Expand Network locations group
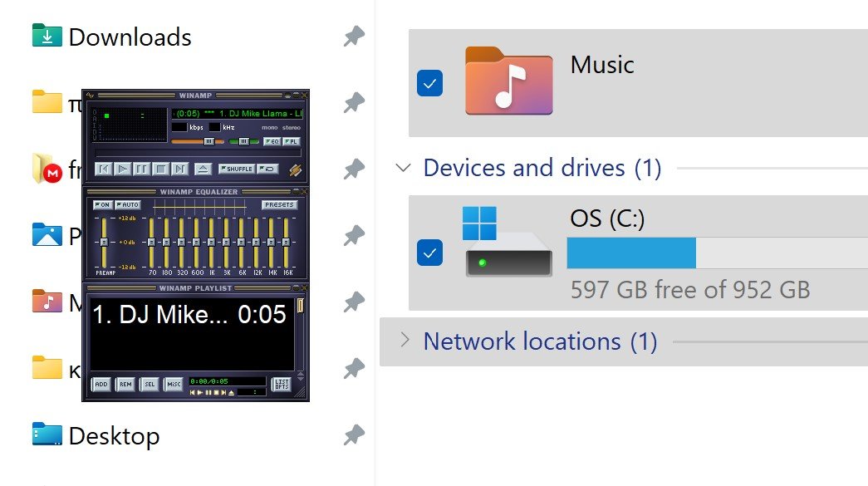868x486 pixels. [405, 341]
